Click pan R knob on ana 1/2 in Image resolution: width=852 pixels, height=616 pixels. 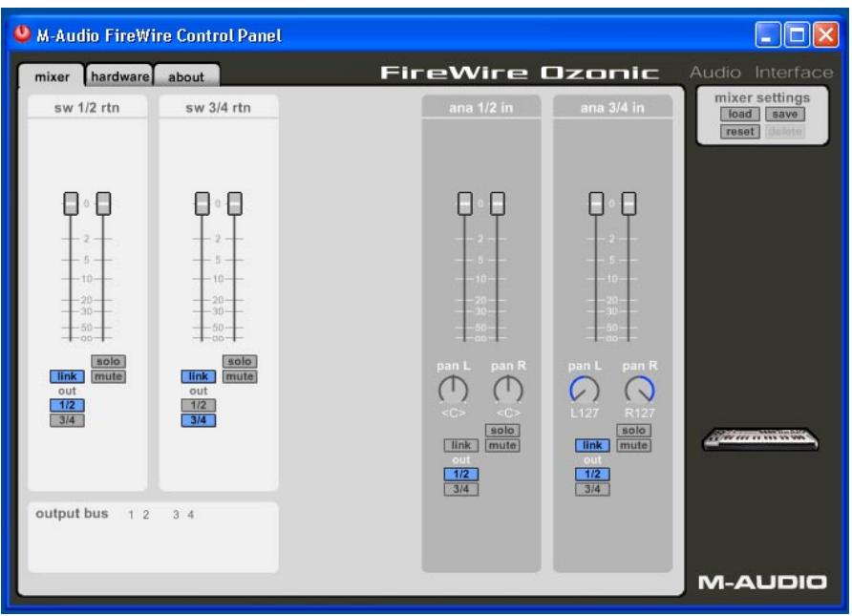click(508, 390)
